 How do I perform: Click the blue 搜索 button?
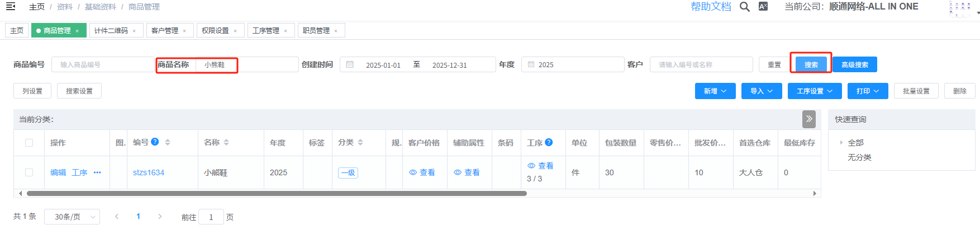point(811,64)
